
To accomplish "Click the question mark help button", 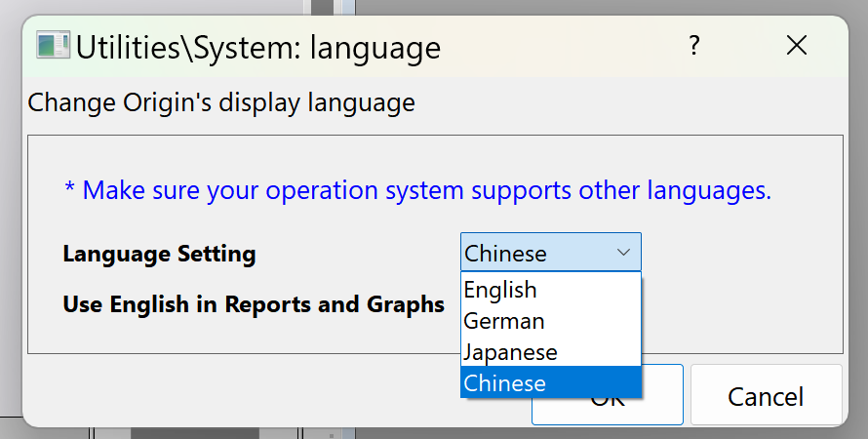I will [x=694, y=46].
